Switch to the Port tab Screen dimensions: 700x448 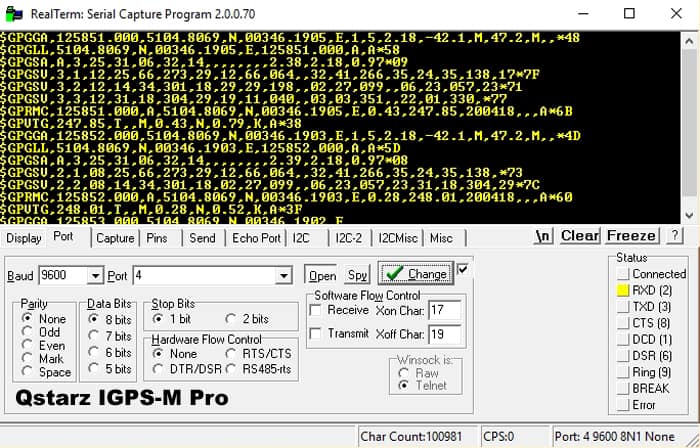[63, 236]
